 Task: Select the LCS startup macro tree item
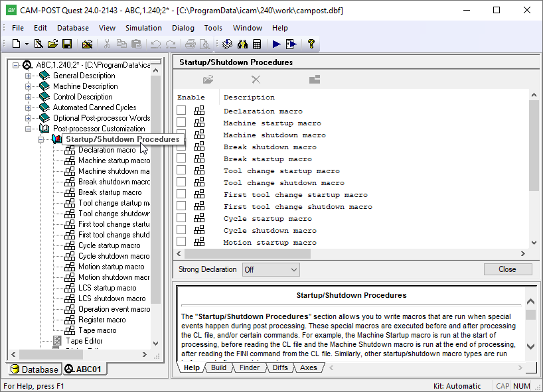pos(108,288)
